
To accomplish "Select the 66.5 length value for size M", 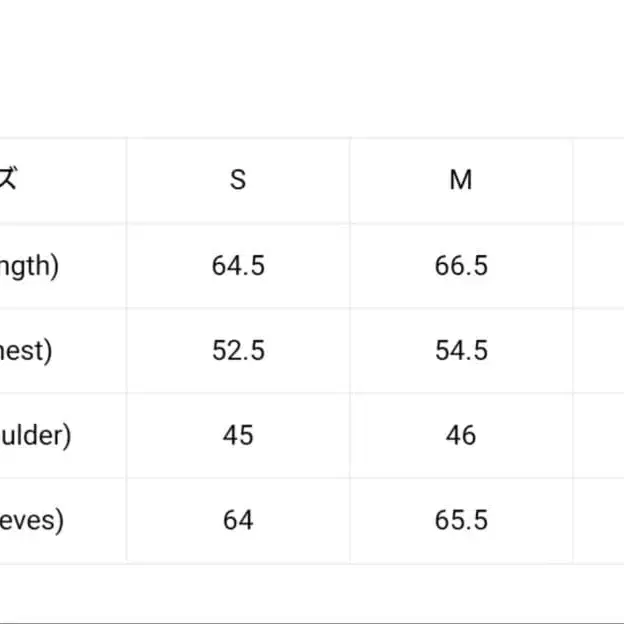I will coord(461,266).
